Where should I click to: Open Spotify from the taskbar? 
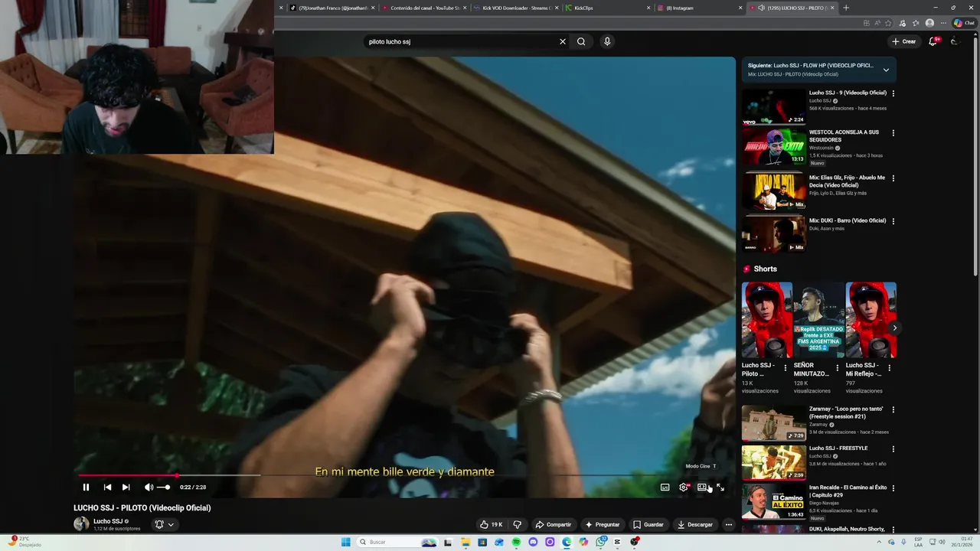point(516,542)
